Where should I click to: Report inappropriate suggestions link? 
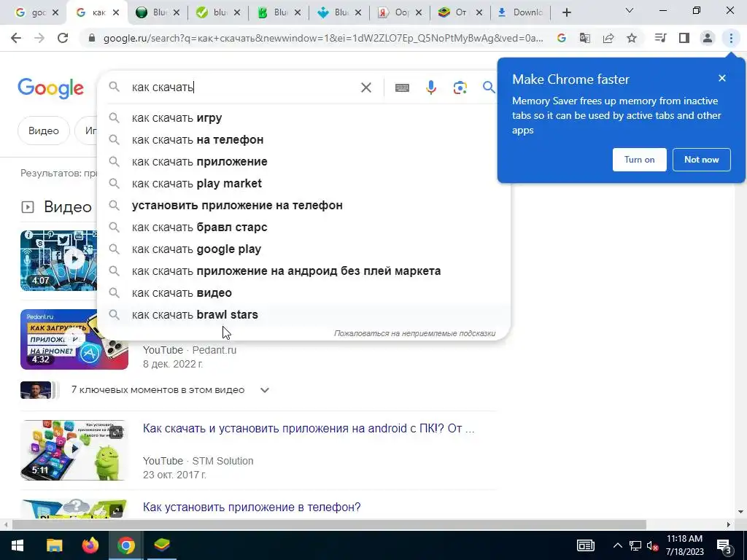pos(414,333)
